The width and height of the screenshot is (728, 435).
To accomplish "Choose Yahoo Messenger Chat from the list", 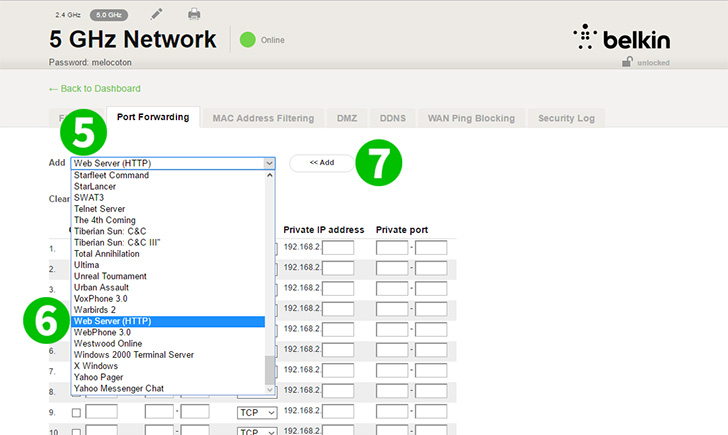I will (x=168, y=389).
